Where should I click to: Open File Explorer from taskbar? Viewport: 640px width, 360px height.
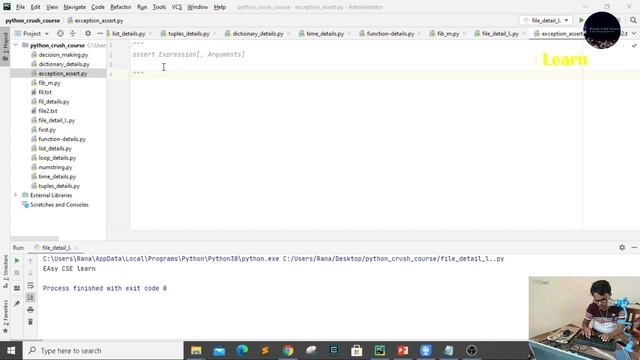(x=196, y=351)
